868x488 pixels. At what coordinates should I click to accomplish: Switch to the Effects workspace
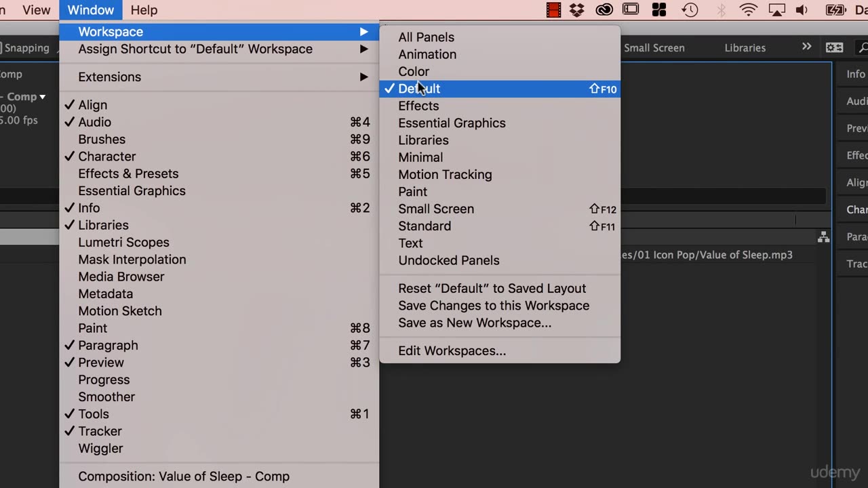point(500,106)
